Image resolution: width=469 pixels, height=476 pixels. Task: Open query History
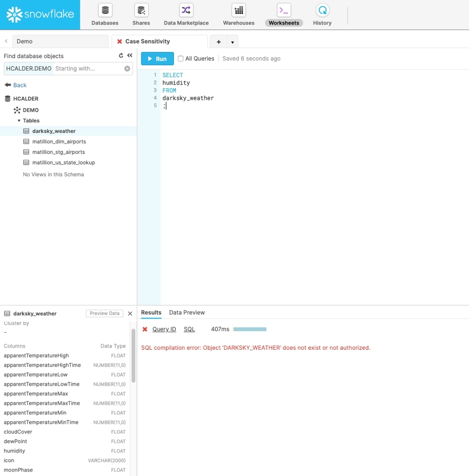[322, 15]
